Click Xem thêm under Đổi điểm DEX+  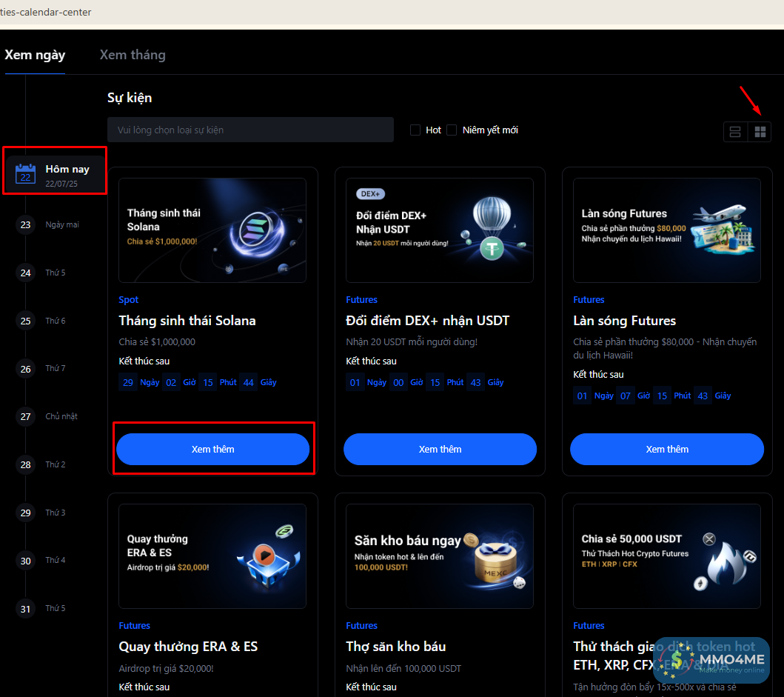(440, 450)
